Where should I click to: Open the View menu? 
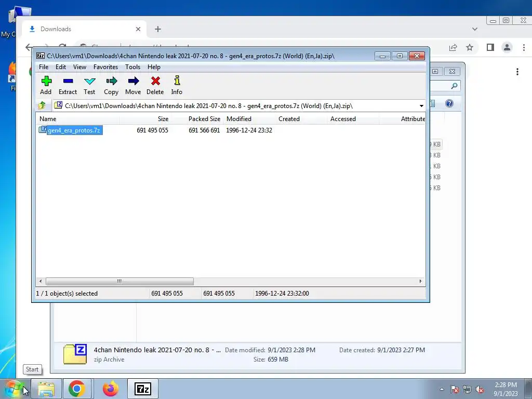[x=79, y=67]
